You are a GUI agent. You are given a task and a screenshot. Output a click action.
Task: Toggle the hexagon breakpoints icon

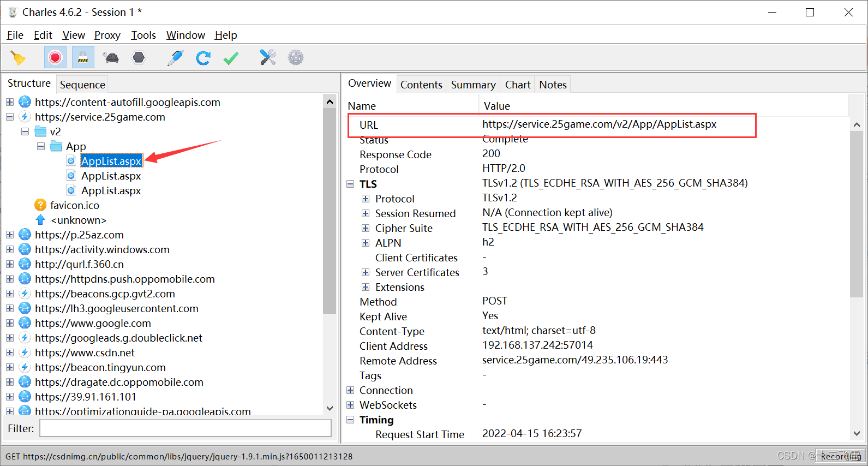pyautogui.click(x=139, y=57)
